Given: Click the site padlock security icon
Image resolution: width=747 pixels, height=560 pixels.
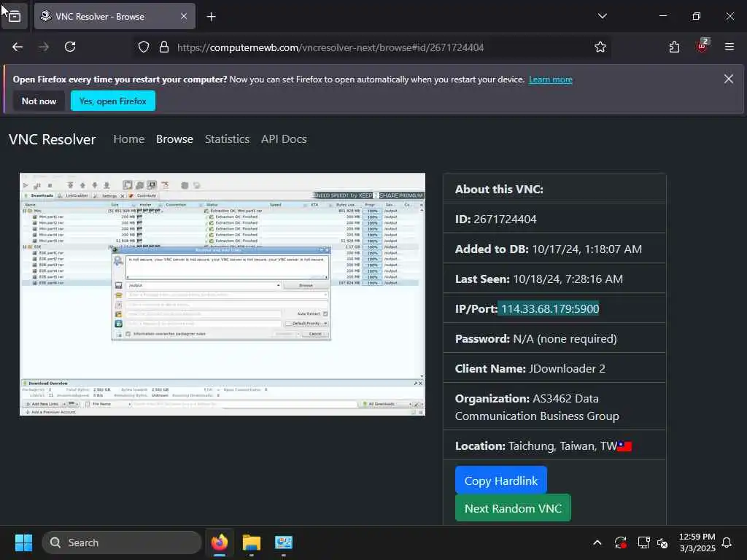Looking at the screenshot, I should 164,47.
